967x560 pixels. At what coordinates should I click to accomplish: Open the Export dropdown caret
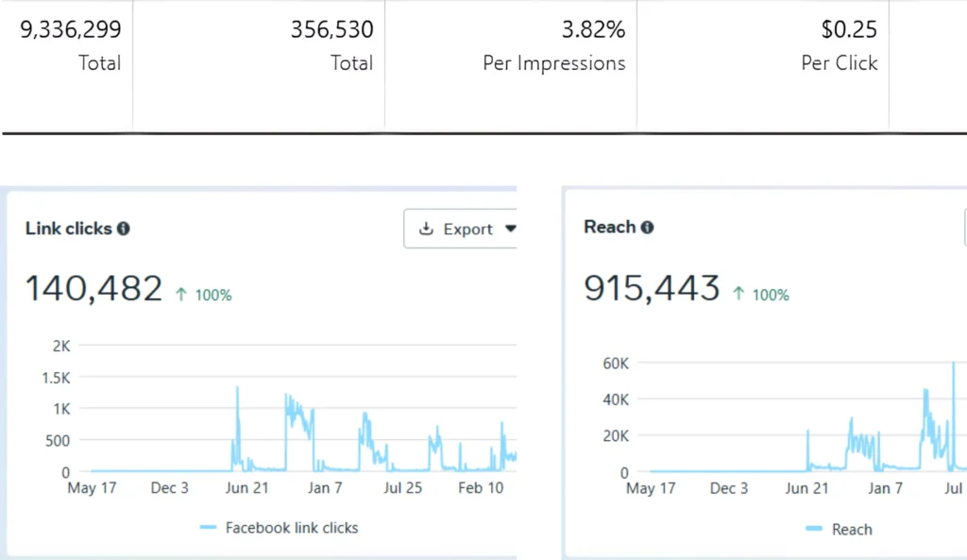[x=511, y=229]
